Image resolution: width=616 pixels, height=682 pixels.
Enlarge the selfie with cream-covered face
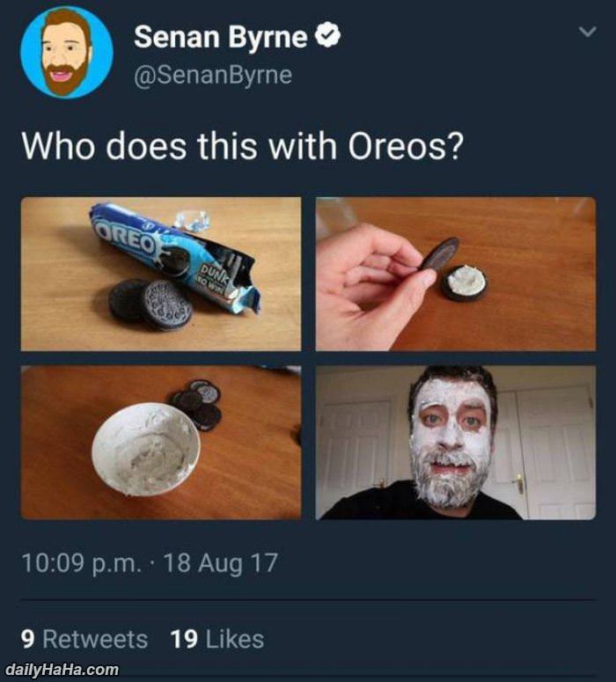(x=456, y=442)
